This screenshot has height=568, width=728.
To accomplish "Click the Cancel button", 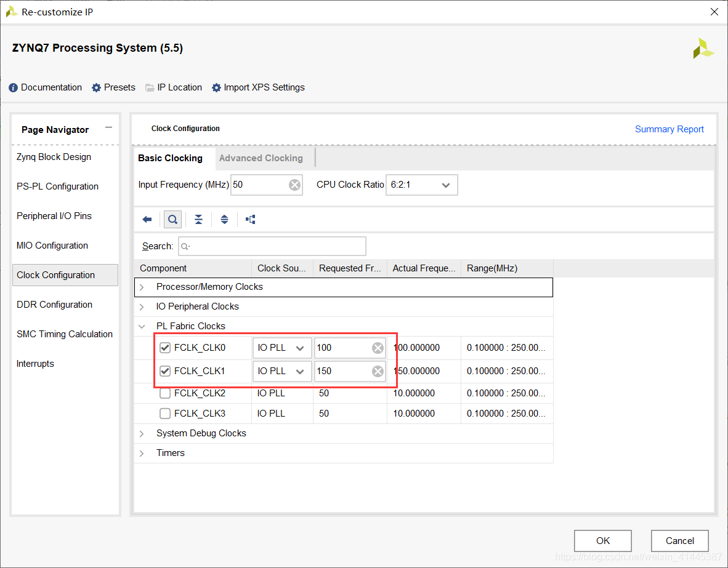I will (680, 541).
